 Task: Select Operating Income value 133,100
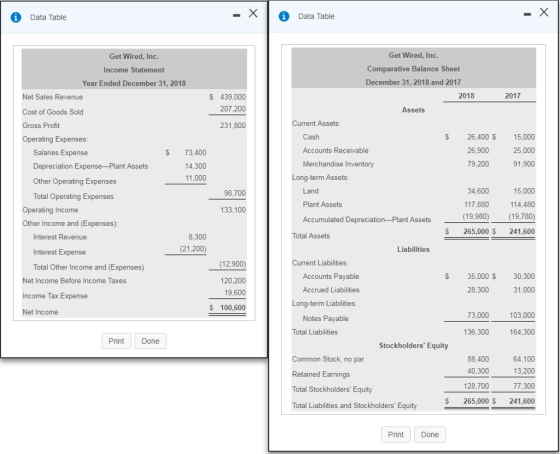click(x=233, y=210)
